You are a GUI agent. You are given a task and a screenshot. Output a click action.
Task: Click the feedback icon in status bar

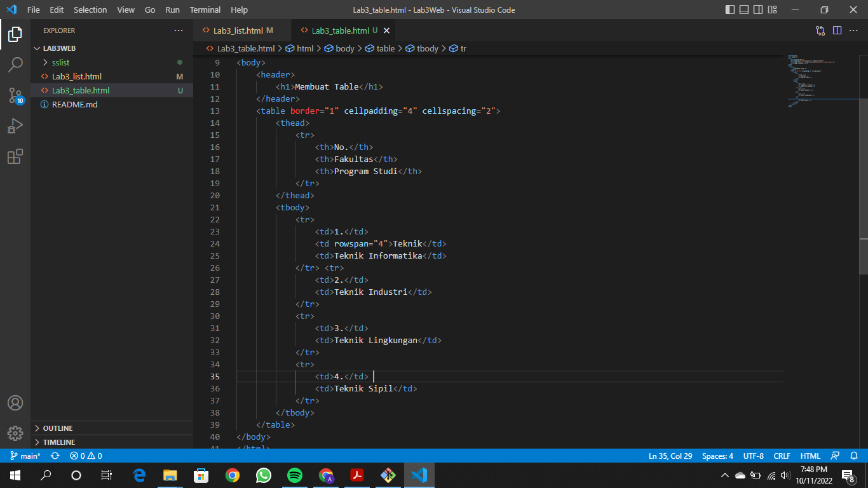click(836, 456)
